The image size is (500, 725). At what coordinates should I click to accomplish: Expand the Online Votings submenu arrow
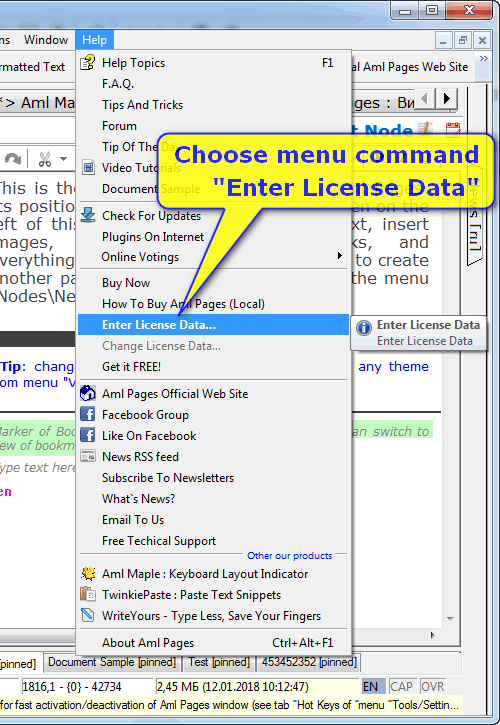(x=340, y=256)
